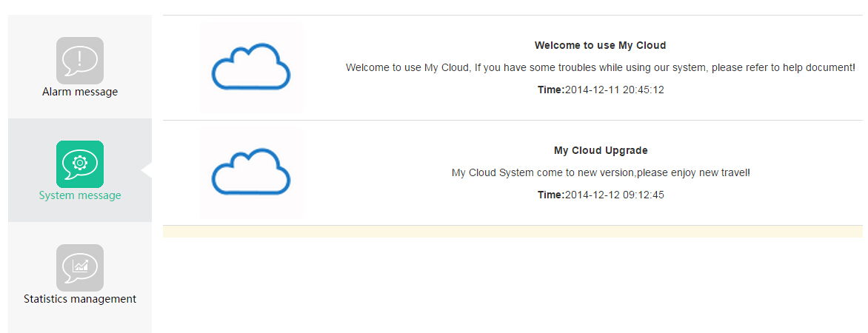Screen dimensions: 868x333
Task: Open the Alarm message speech bubble icon
Action: pyautogui.click(x=80, y=60)
